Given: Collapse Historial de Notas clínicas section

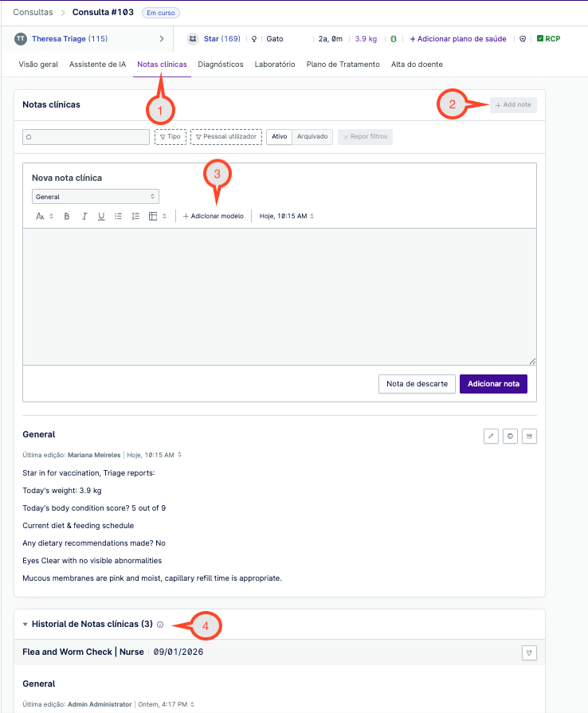Looking at the screenshot, I should (25, 625).
